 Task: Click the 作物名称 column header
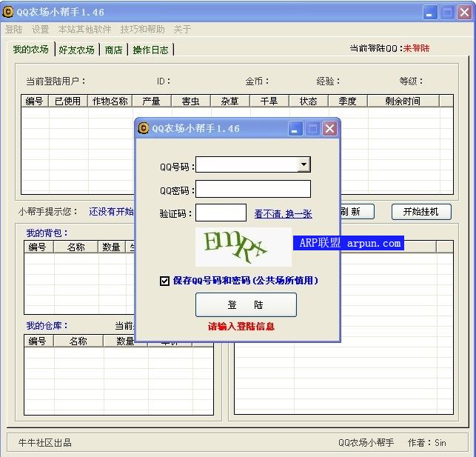click(x=110, y=101)
